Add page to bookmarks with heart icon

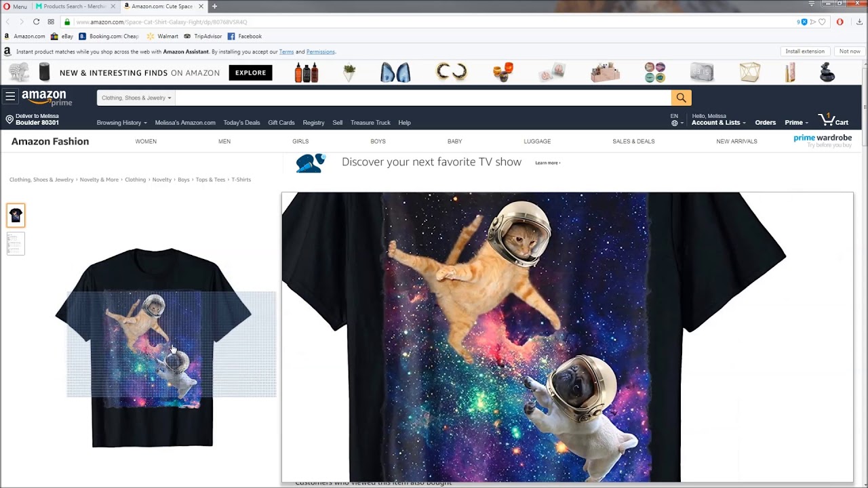coord(823,22)
